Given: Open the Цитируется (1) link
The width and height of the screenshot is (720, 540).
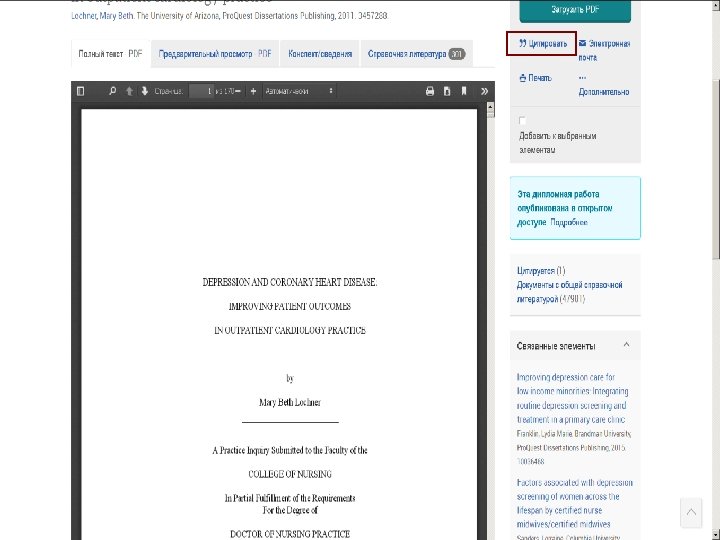Looking at the screenshot, I should (541, 270).
